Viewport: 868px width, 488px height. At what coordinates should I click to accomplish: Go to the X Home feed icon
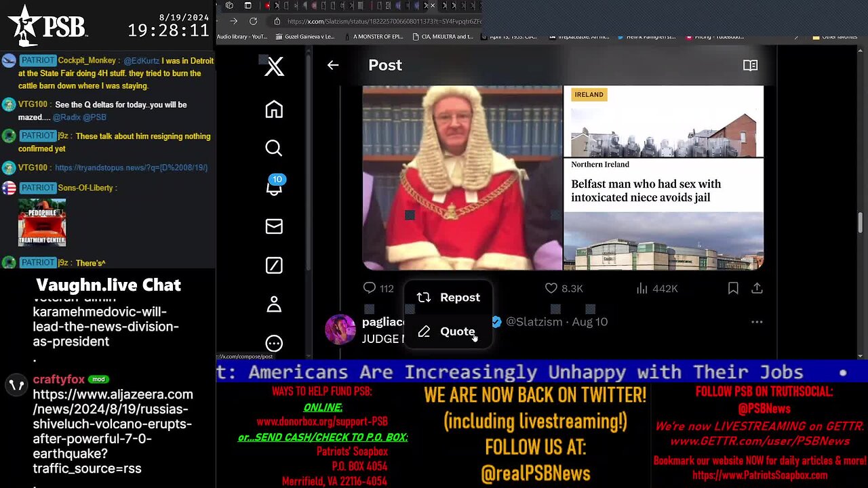click(274, 109)
